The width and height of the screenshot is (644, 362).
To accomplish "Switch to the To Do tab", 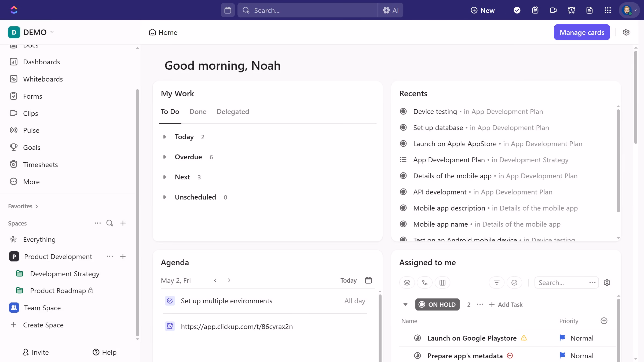I will pyautogui.click(x=170, y=112).
